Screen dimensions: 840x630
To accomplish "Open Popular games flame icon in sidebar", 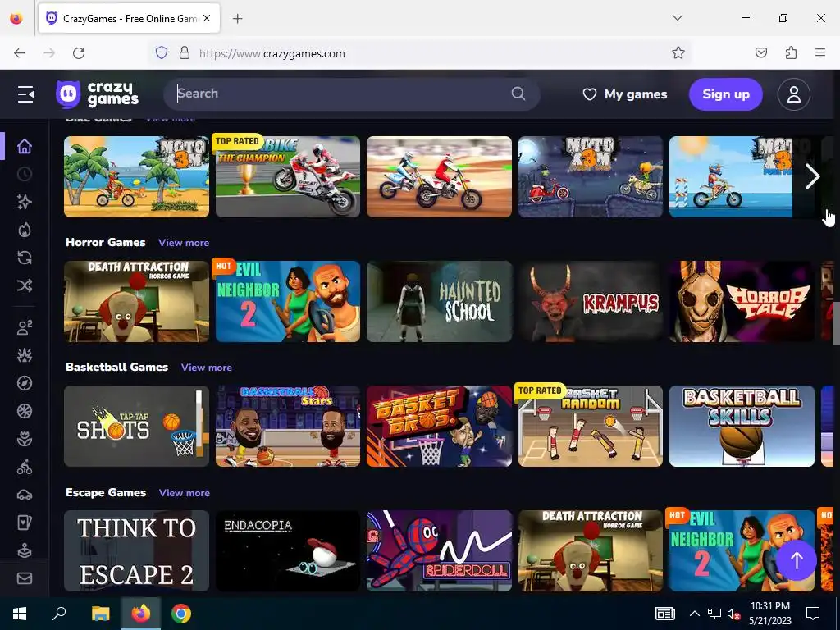I will (24, 230).
